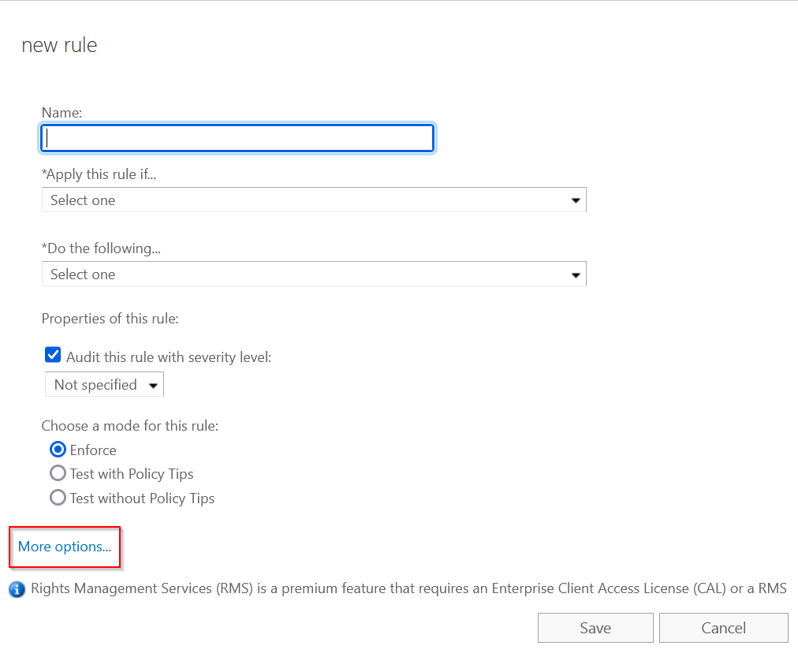Open the 'Apply this rule if' dropdown

(313, 200)
